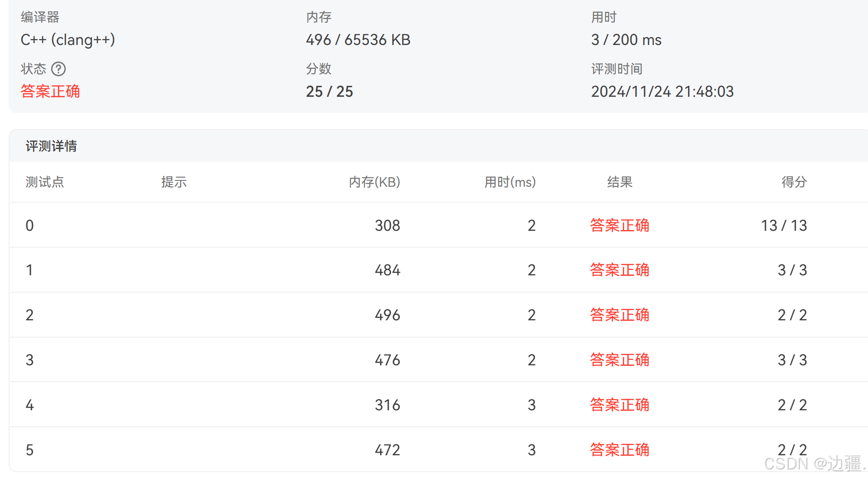
Task: Click 答案正确 result in row 0
Action: 620,225
